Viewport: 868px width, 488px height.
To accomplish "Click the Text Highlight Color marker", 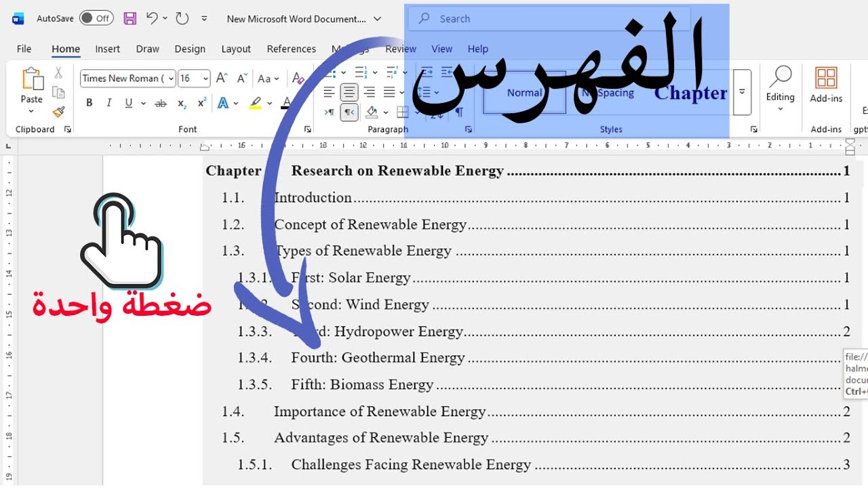I will click(x=255, y=104).
